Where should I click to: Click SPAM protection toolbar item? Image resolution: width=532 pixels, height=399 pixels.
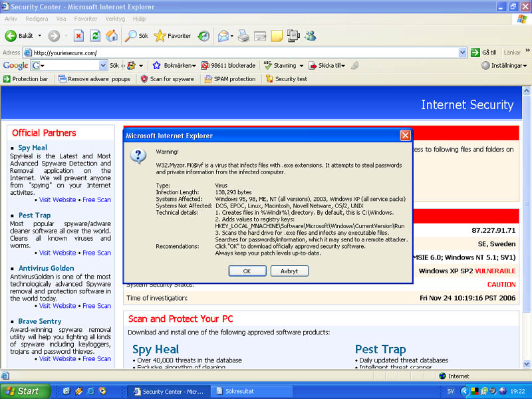[229, 78]
